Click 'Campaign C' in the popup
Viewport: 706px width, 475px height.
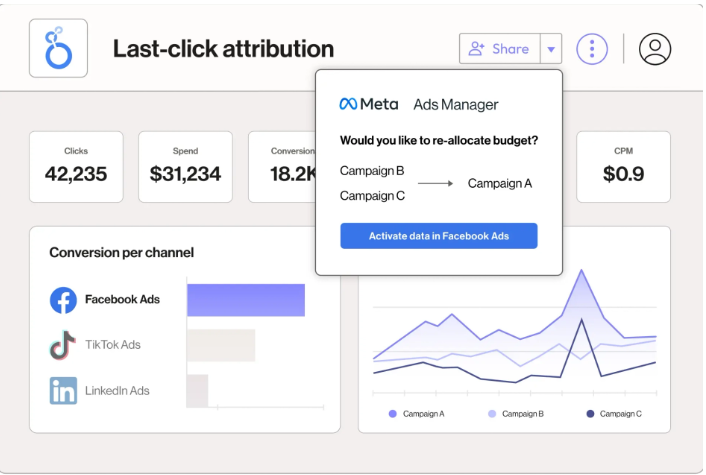[372, 196]
